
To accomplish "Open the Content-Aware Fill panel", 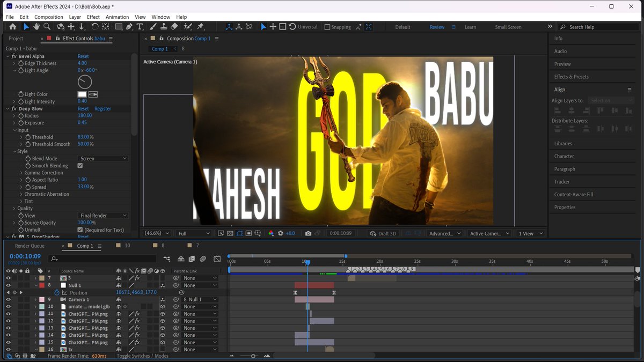I will tap(574, 195).
